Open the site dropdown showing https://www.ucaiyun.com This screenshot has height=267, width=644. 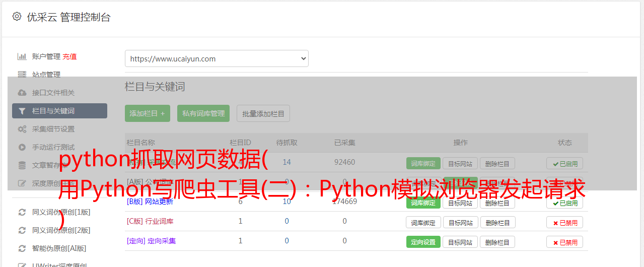tap(217, 58)
